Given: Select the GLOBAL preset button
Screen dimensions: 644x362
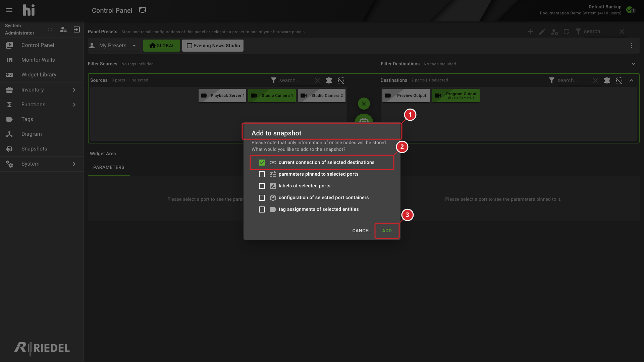Looking at the screenshot, I should [x=162, y=46].
